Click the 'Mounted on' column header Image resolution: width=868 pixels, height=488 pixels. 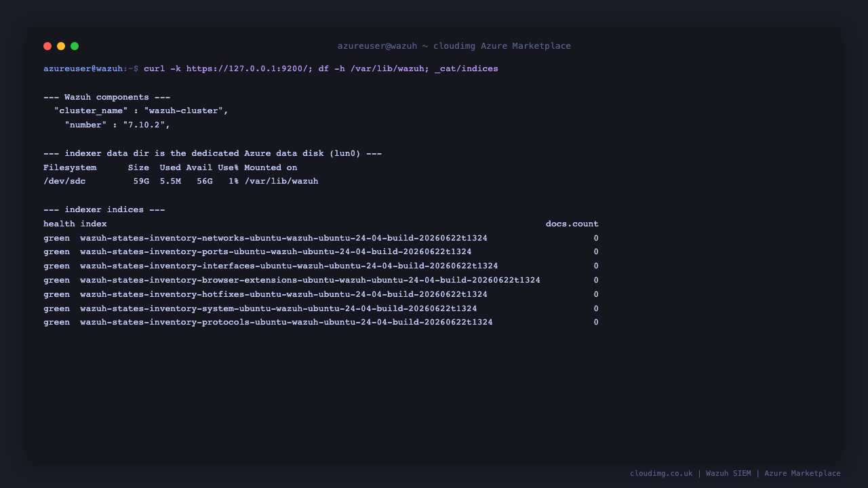(271, 167)
